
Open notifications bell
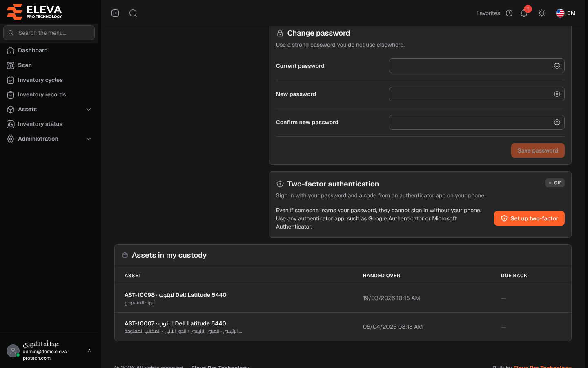(524, 13)
